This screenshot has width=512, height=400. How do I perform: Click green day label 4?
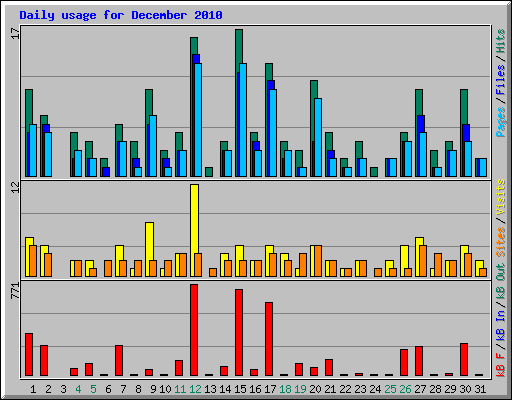pyautogui.click(x=78, y=389)
